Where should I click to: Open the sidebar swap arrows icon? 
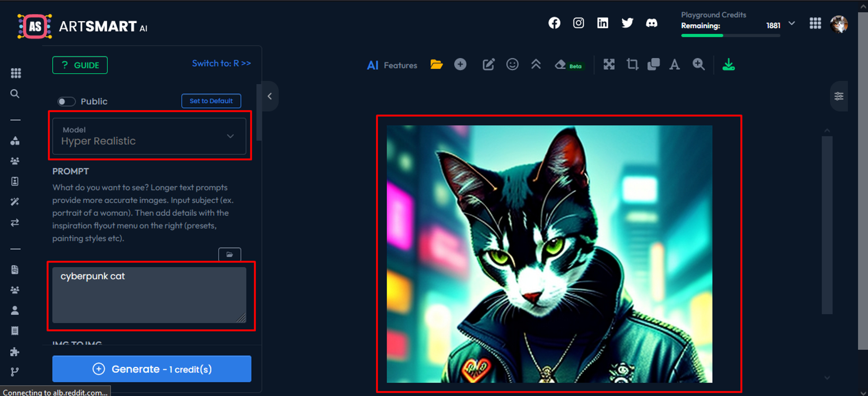[x=15, y=223]
